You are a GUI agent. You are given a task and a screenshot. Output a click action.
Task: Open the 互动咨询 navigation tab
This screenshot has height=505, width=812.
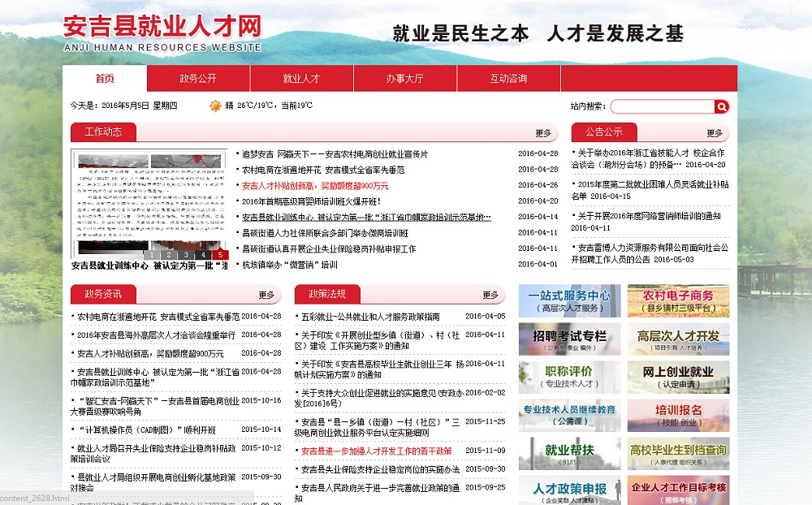508,78
